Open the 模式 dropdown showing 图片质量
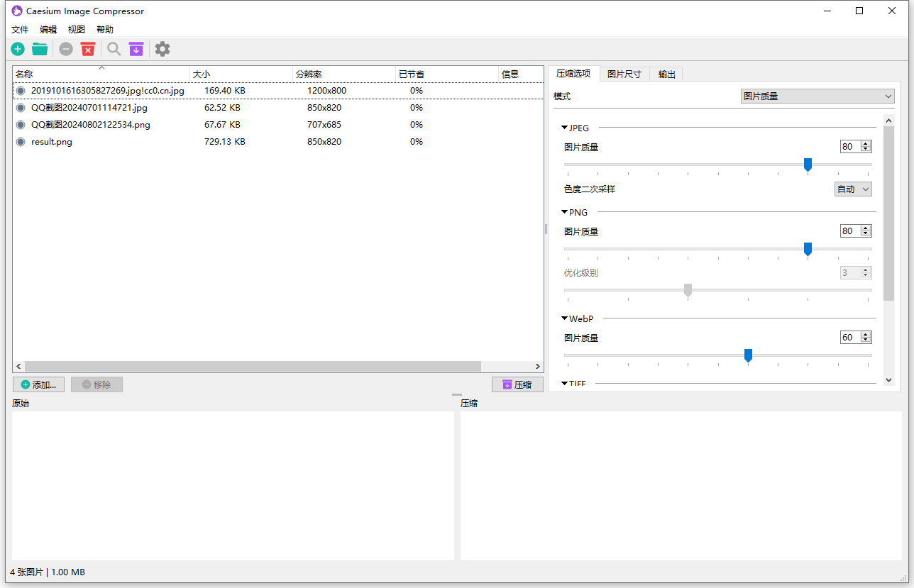 (817, 96)
